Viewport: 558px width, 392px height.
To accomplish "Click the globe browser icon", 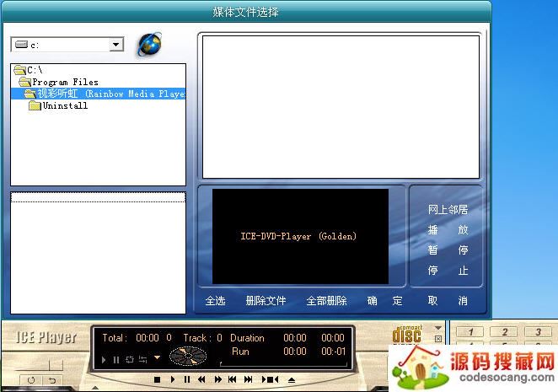I will point(149,44).
